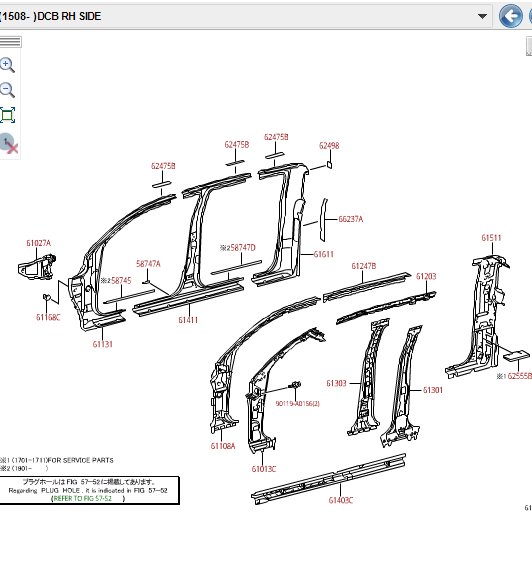This screenshot has height=567, width=532.
Task: Select bolt part 90119-A0156(2)
Action: point(298,404)
